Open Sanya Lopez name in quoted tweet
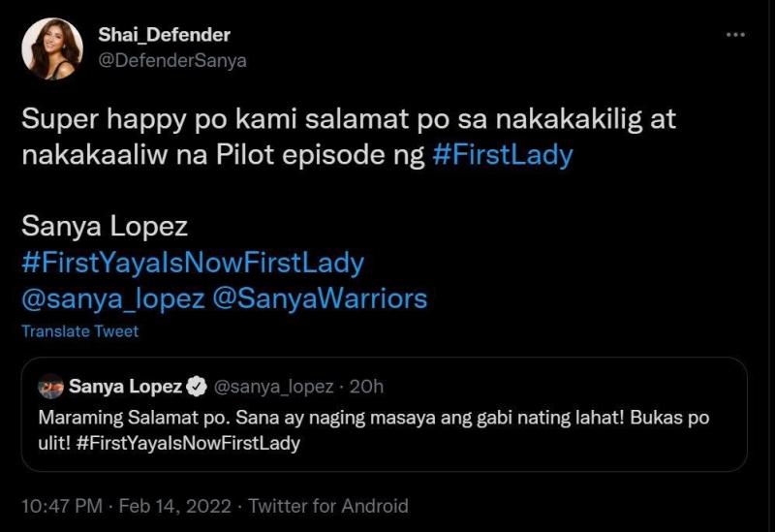775x532 pixels. click(x=125, y=387)
